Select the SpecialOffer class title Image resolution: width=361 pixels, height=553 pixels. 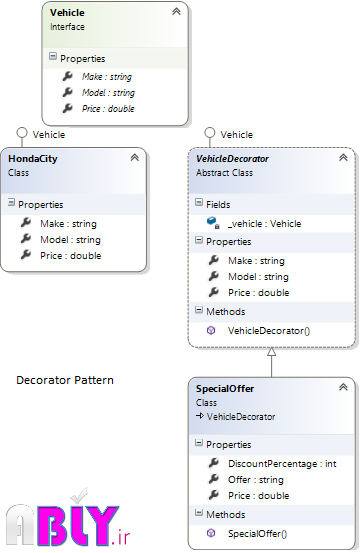point(225,389)
